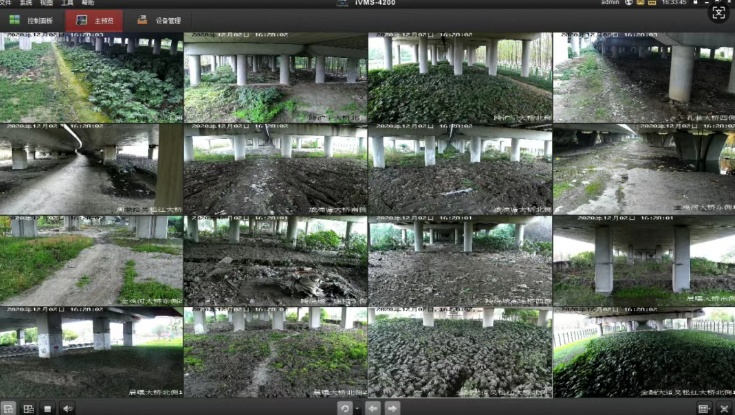
Task: Start auto-switch cycle button
Action: click(x=343, y=408)
